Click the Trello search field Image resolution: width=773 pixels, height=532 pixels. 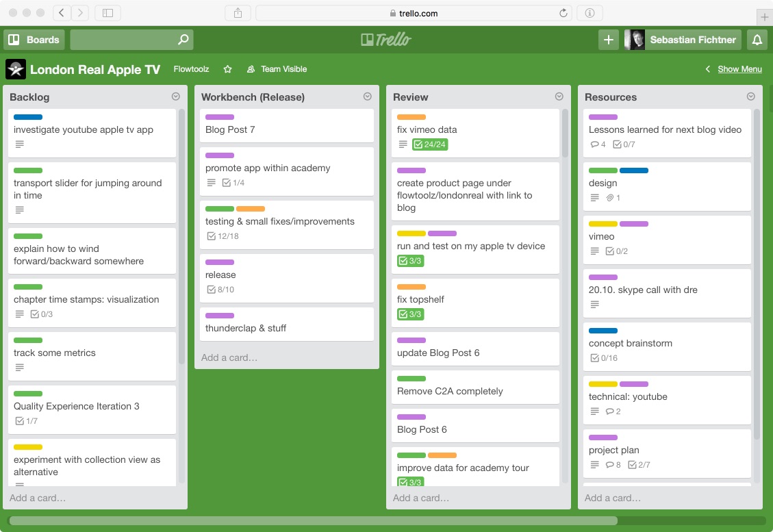[131, 40]
